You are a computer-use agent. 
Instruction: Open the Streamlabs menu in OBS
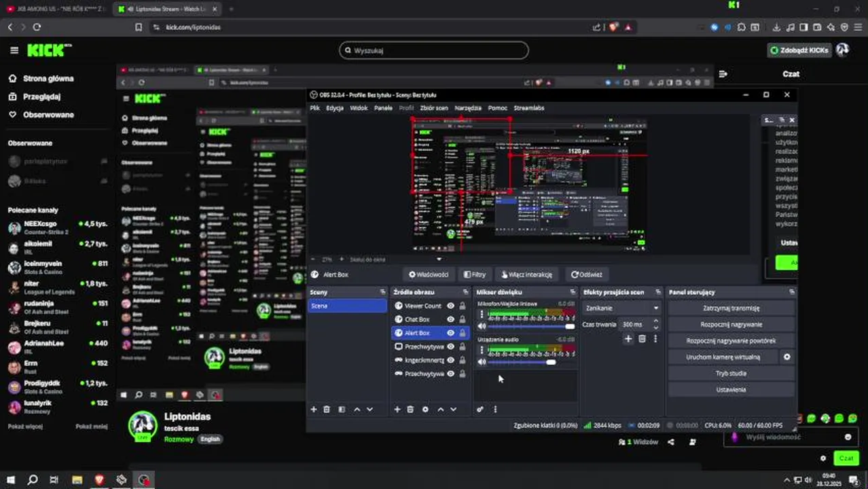tap(529, 108)
